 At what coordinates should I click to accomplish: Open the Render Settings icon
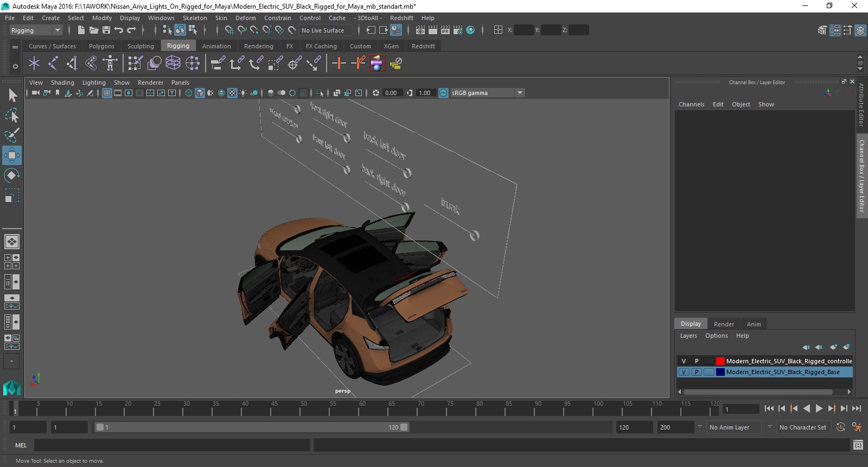458,30
